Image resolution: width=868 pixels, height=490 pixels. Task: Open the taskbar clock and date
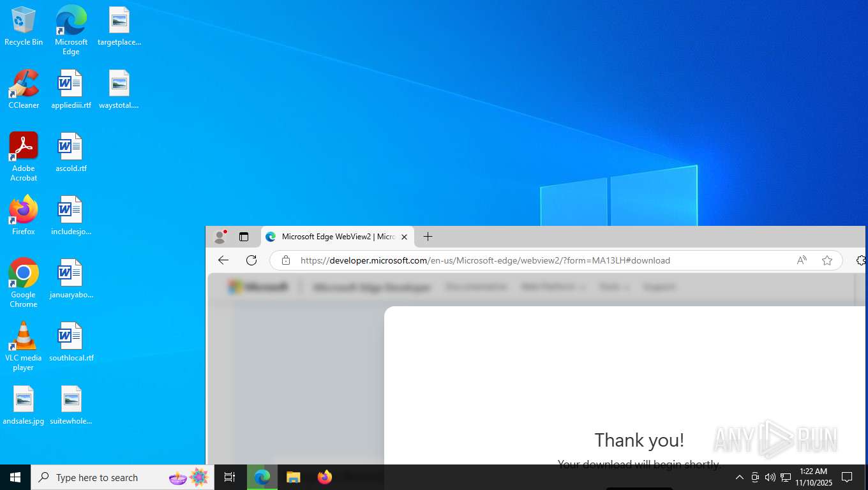pyautogui.click(x=813, y=477)
